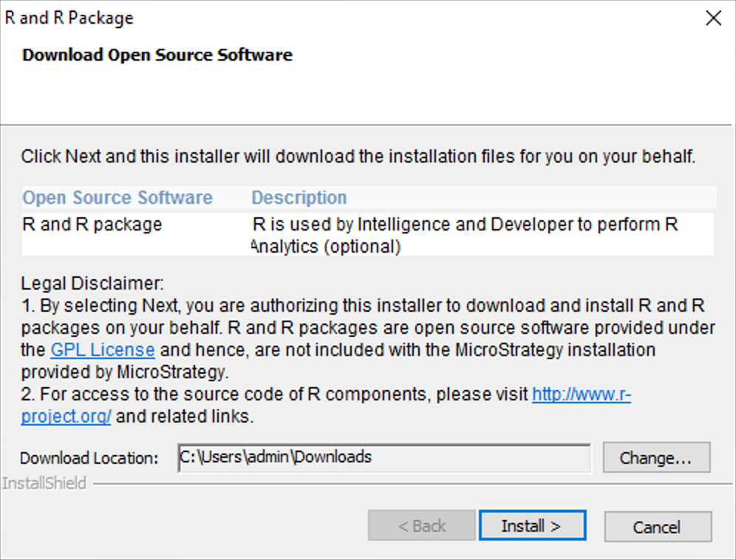
Task: Close the R and R Package dialog
Action: coord(712,18)
